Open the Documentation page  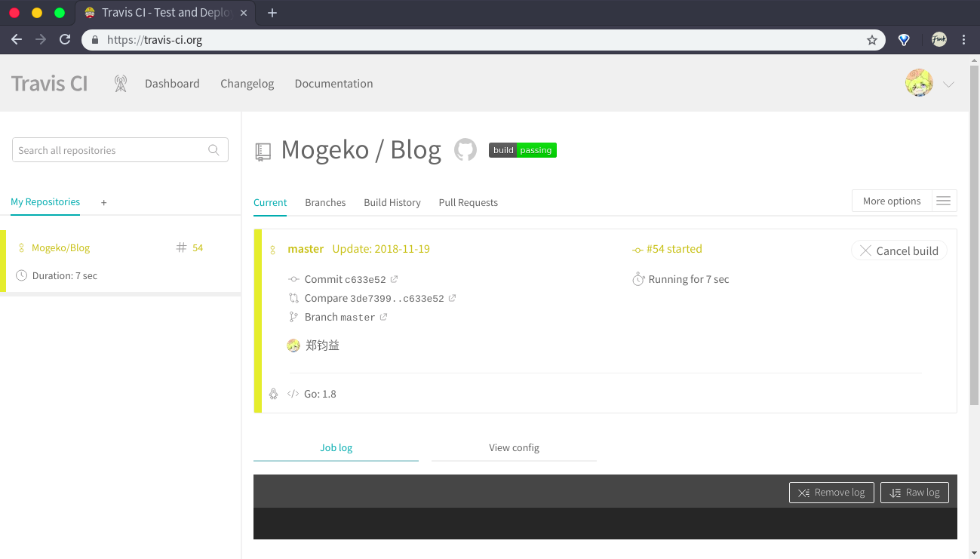pyautogui.click(x=333, y=84)
